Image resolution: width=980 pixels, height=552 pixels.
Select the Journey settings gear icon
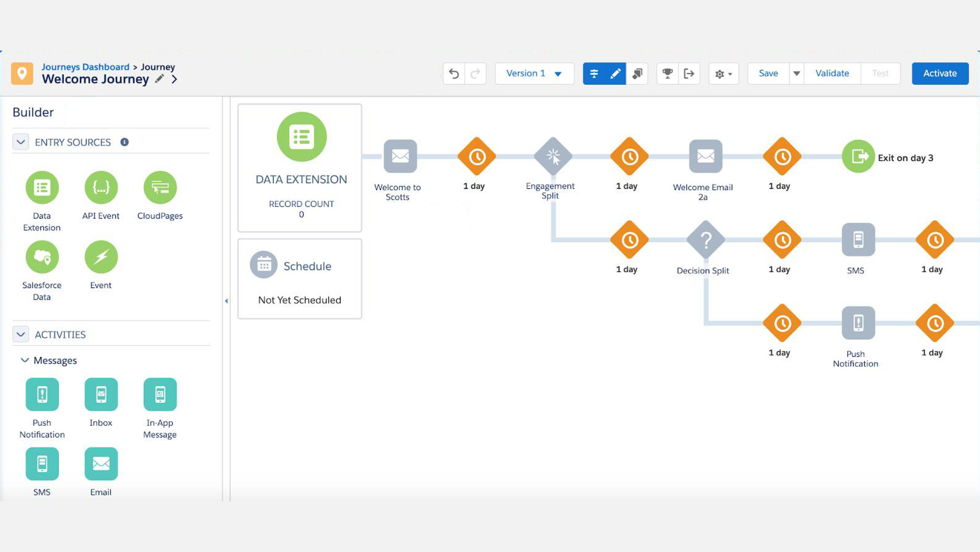pos(719,73)
